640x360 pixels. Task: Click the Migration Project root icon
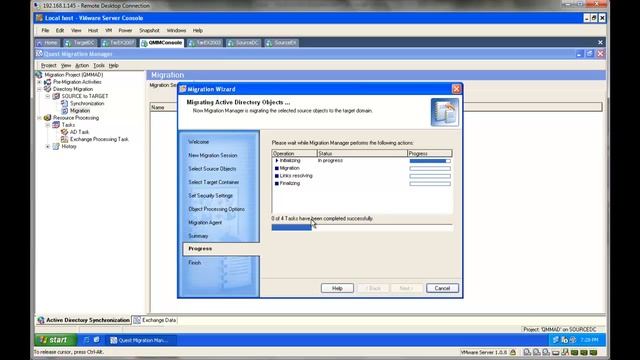[x=39, y=75]
